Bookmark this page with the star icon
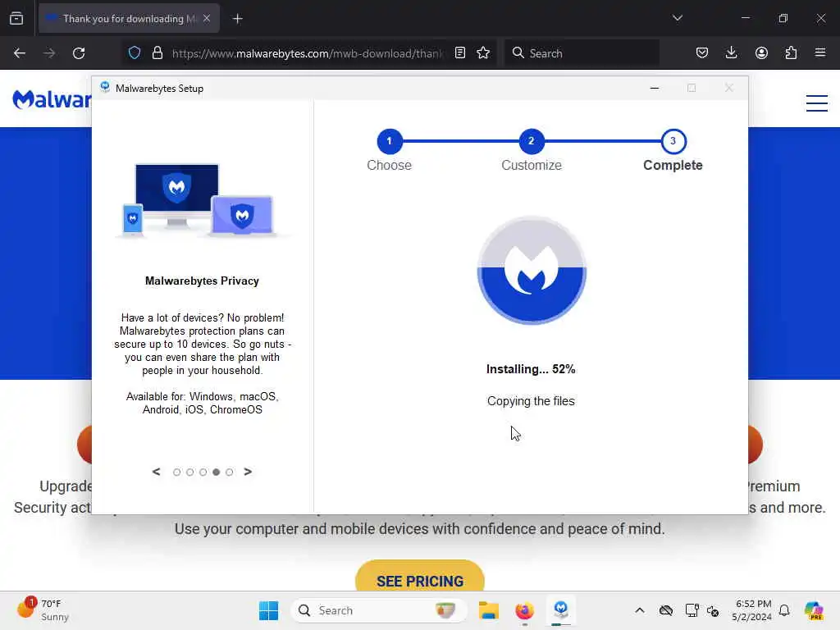This screenshot has width=840, height=630. pyautogui.click(x=483, y=52)
